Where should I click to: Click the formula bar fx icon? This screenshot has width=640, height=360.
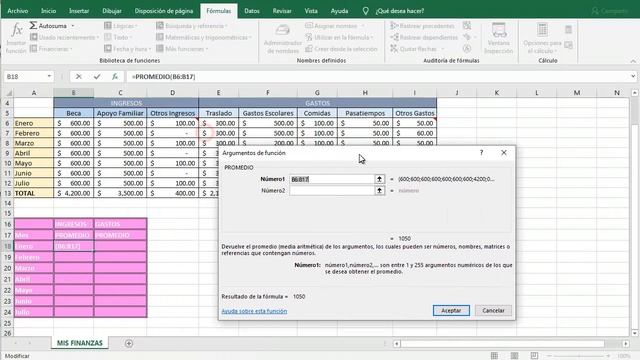115,76
